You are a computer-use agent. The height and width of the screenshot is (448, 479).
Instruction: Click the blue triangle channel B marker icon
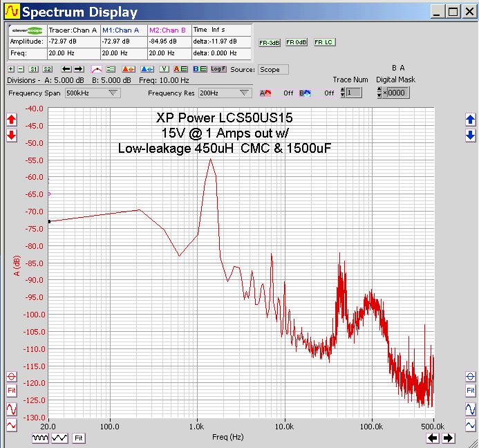(147, 69)
